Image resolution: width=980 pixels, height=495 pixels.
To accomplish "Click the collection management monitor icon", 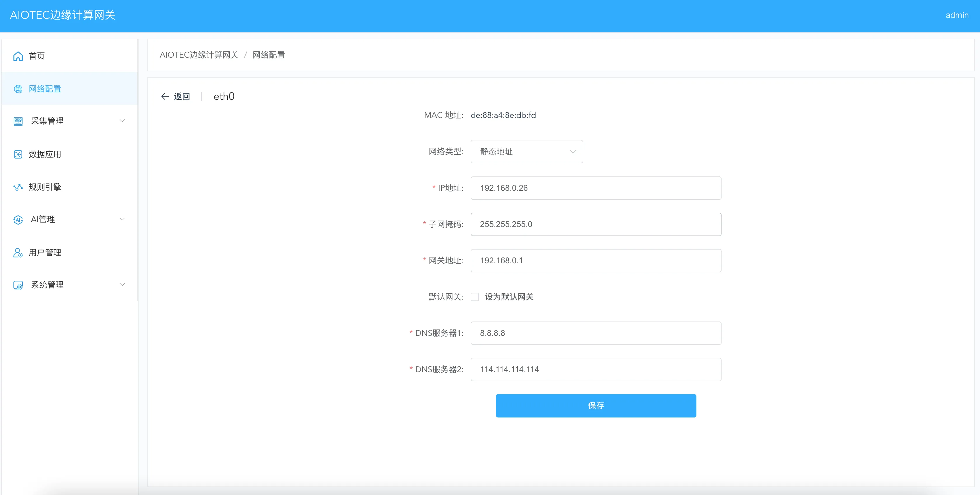I will pos(18,121).
